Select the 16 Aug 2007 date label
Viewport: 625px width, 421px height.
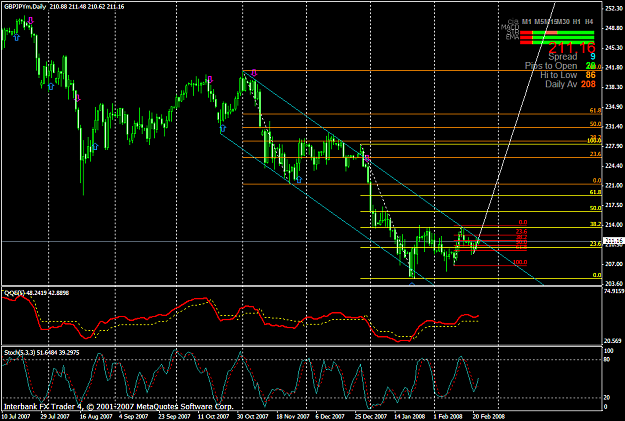[96, 417]
